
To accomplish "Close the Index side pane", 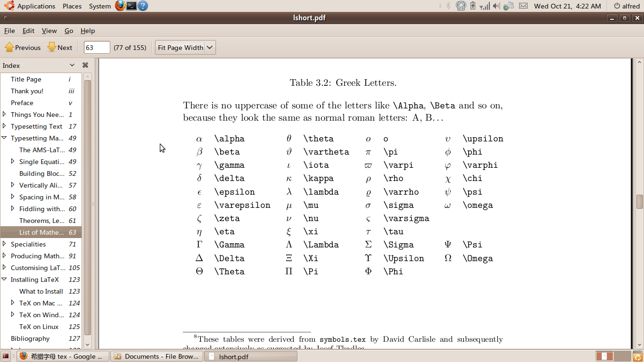I will pos(85,66).
